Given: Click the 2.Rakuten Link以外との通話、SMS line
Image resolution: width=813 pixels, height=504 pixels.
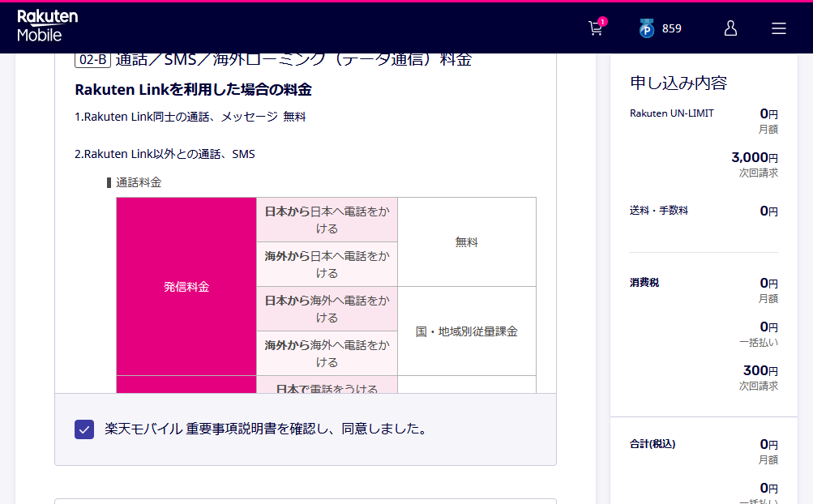Looking at the screenshot, I should click(165, 154).
